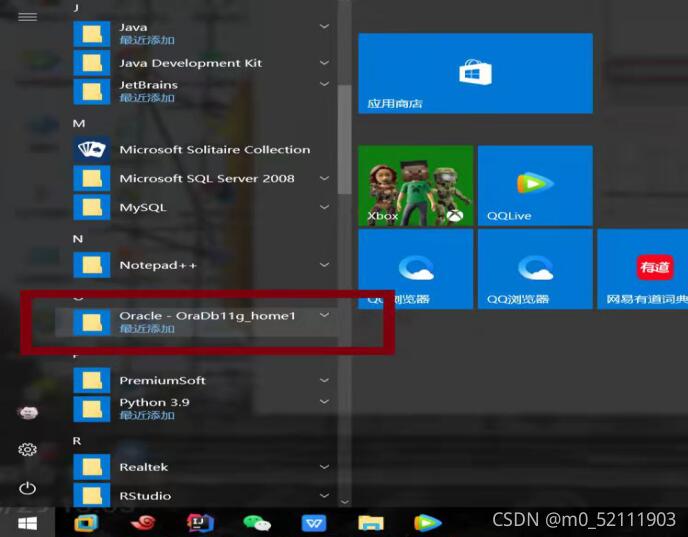
Task: Expand the Oracle - OraDb11g_home1 folder chevron
Action: coord(324,315)
